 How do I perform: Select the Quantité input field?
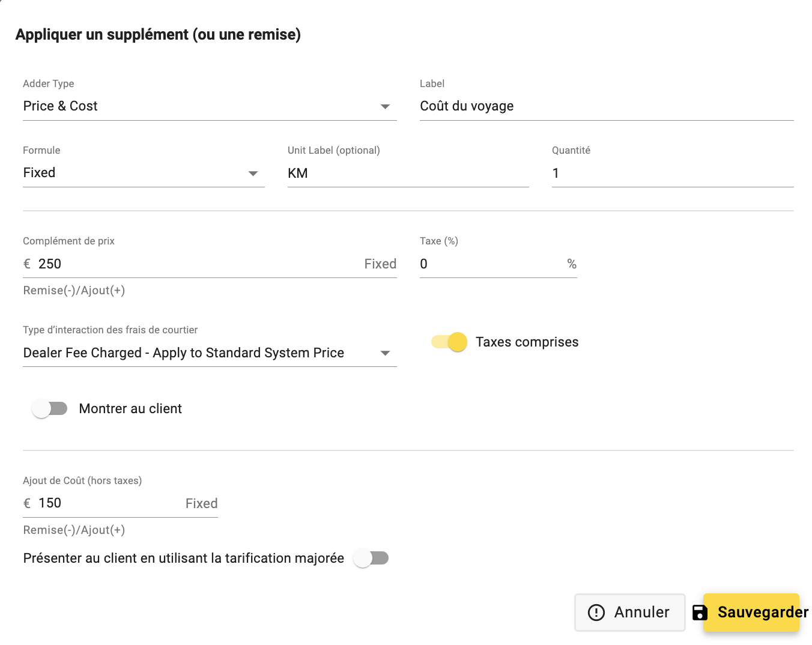(673, 173)
